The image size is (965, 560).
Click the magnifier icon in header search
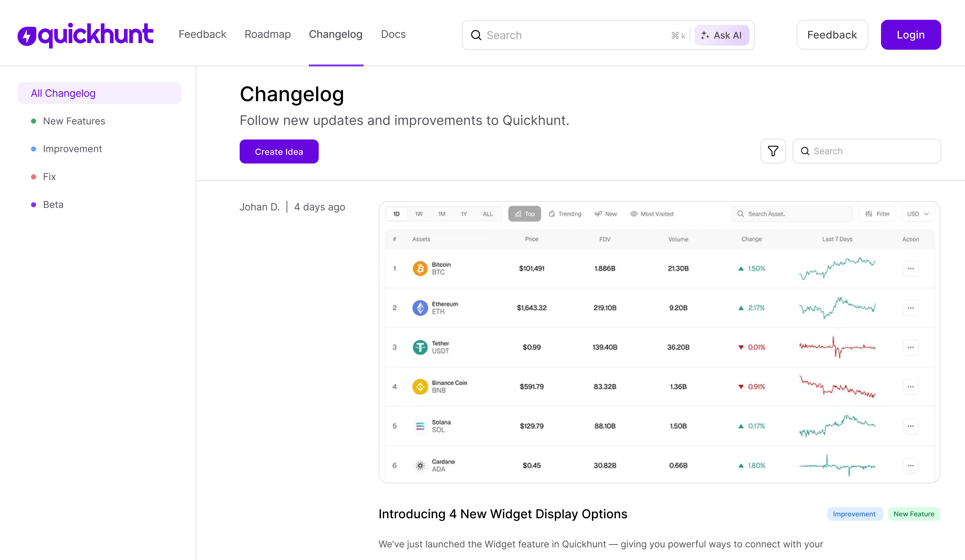coord(476,35)
